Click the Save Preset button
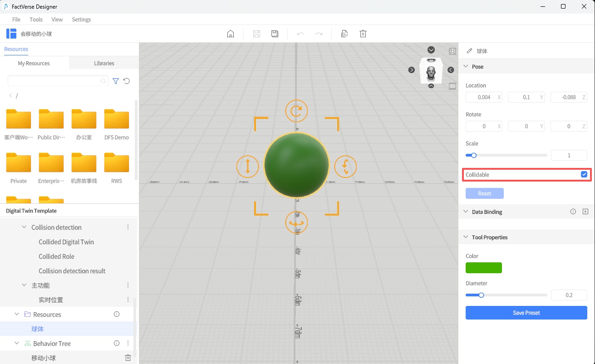 [x=526, y=313]
